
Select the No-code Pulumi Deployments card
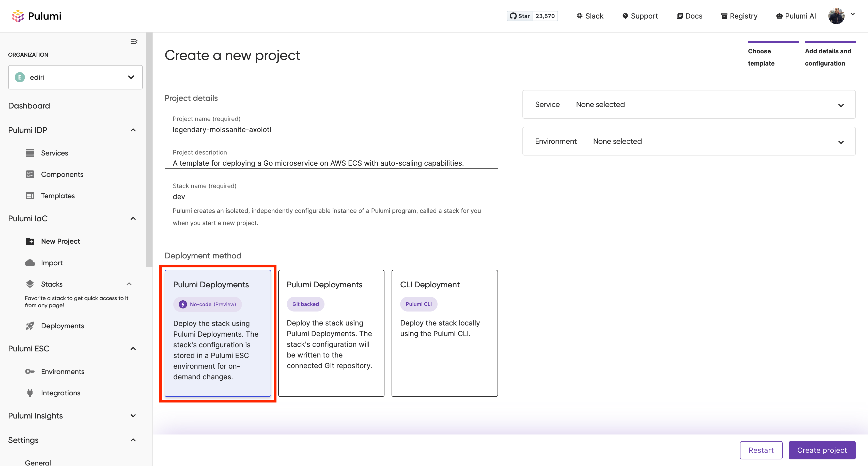[218, 333]
